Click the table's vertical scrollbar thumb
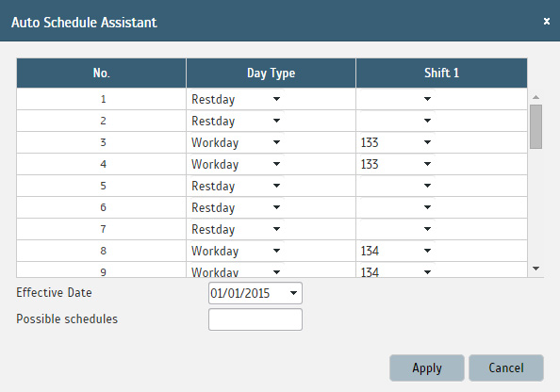Screen dimensions: 560x392 535,126
